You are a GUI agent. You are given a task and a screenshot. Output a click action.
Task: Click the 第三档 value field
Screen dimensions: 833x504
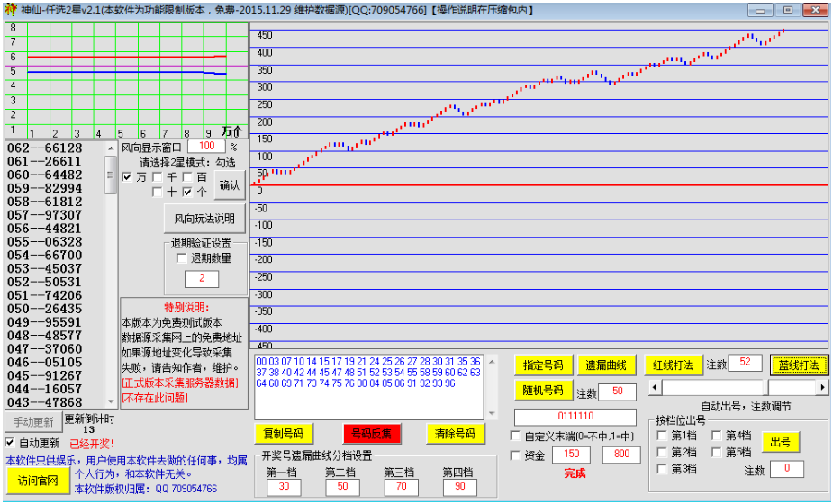tap(401, 487)
